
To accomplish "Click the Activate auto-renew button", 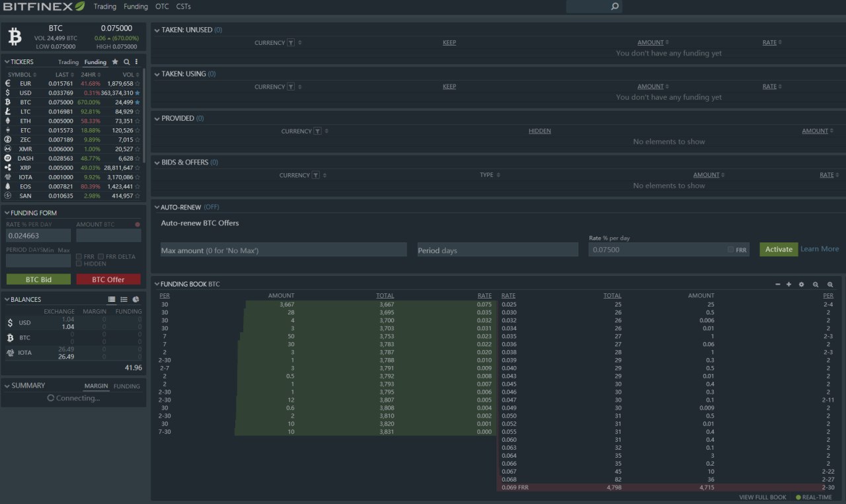I will tap(778, 249).
